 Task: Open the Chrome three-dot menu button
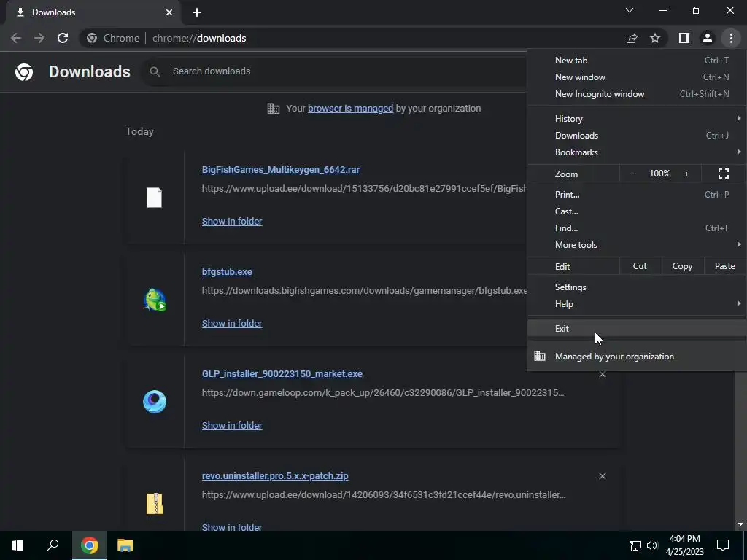(x=731, y=38)
